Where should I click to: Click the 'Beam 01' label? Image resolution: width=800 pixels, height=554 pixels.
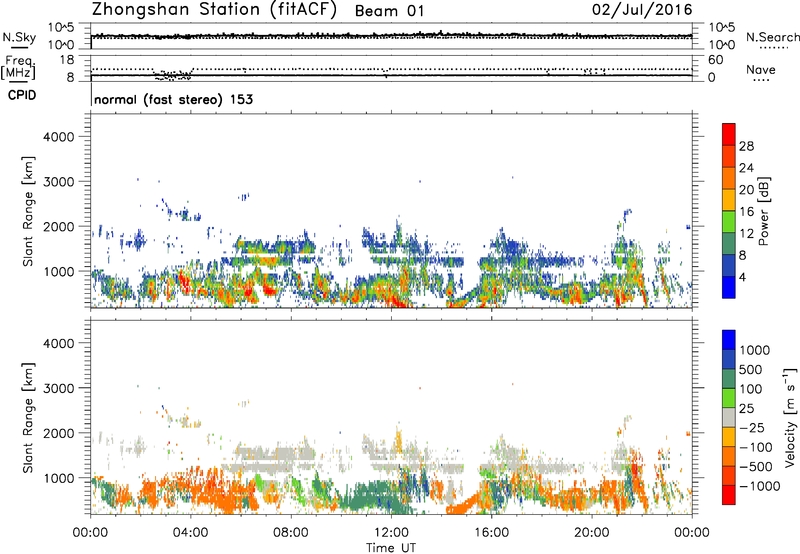point(389,11)
